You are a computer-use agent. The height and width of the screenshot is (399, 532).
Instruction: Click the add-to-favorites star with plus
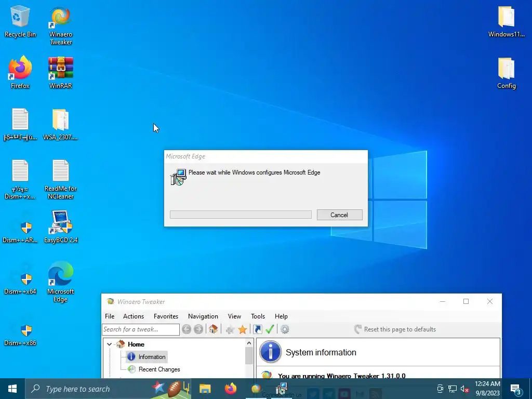(230, 329)
